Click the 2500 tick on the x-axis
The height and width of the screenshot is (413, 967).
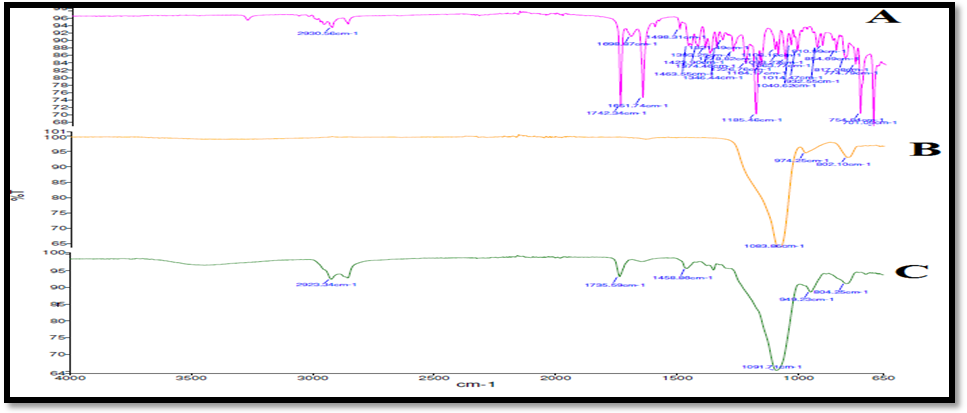(x=434, y=380)
